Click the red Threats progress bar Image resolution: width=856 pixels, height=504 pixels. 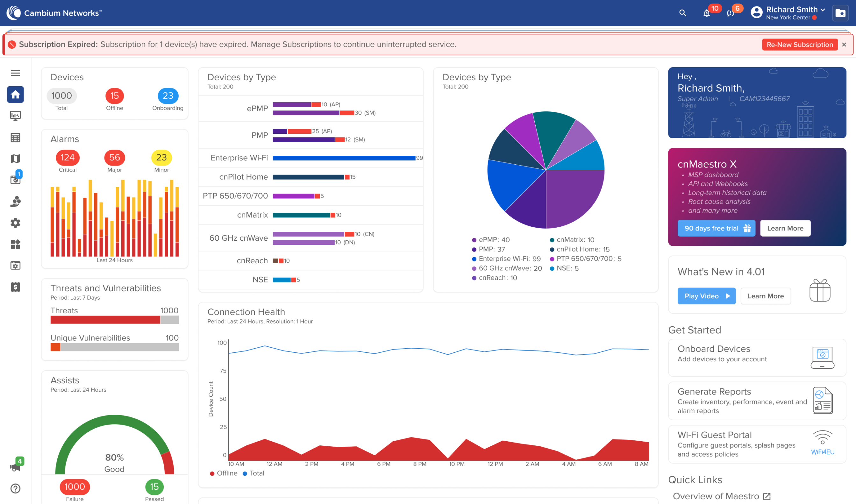coord(105,320)
